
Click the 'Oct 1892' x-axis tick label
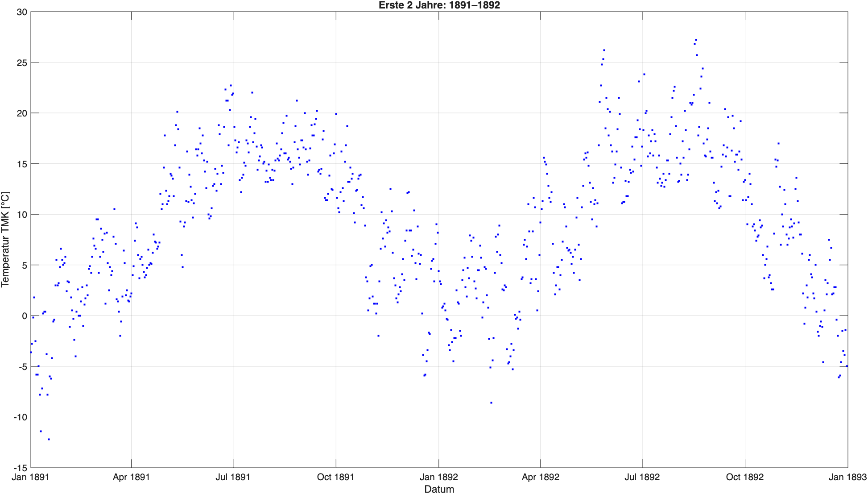click(744, 477)
